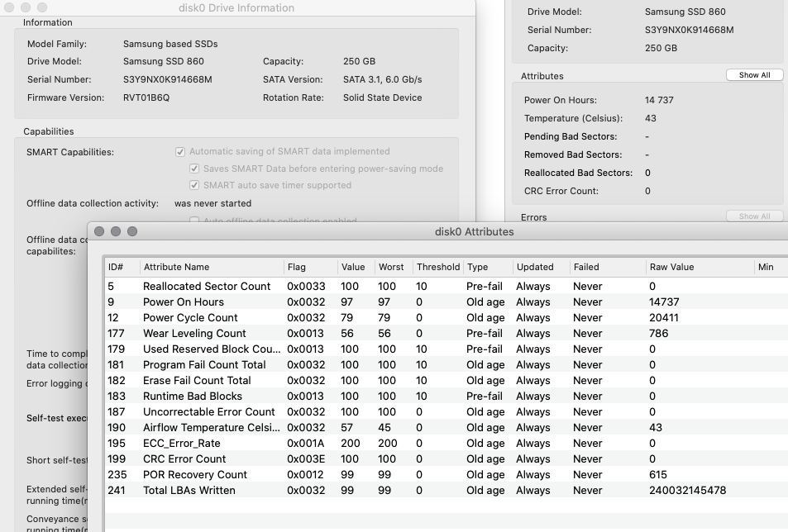Viewport: 788px width, 532px height.
Task: Select the ECC_Error_Rate row
Action: tap(447, 443)
